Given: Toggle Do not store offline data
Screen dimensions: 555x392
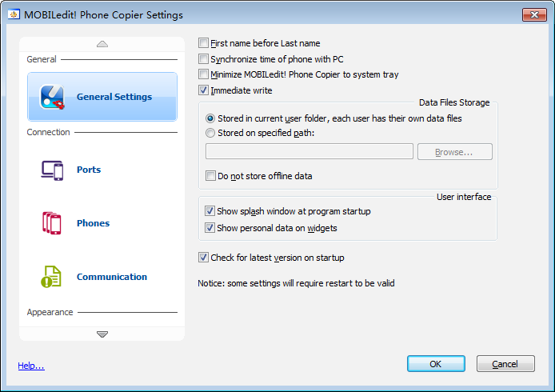Looking at the screenshot, I should [x=211, y=176].
